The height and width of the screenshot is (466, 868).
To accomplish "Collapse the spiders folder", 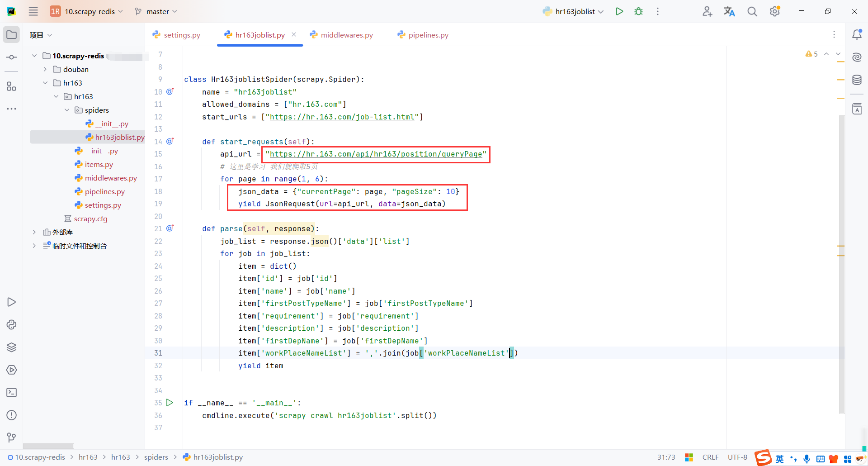I will 67,110.
